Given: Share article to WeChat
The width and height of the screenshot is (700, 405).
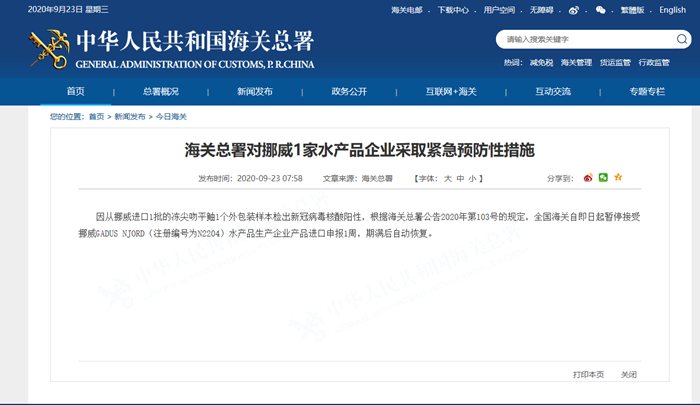Looking at the screenshot, I should (603, 178).
